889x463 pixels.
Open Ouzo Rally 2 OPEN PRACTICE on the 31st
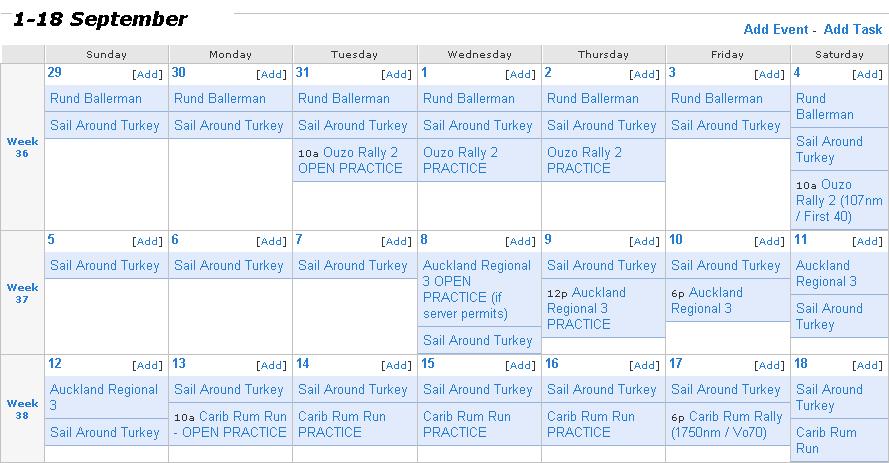coord(350,160)
